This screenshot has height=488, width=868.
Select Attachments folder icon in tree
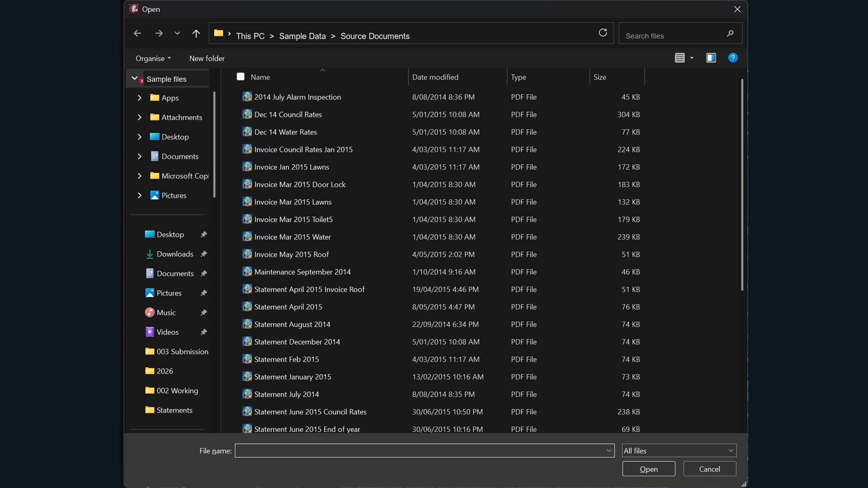point(155,117)
